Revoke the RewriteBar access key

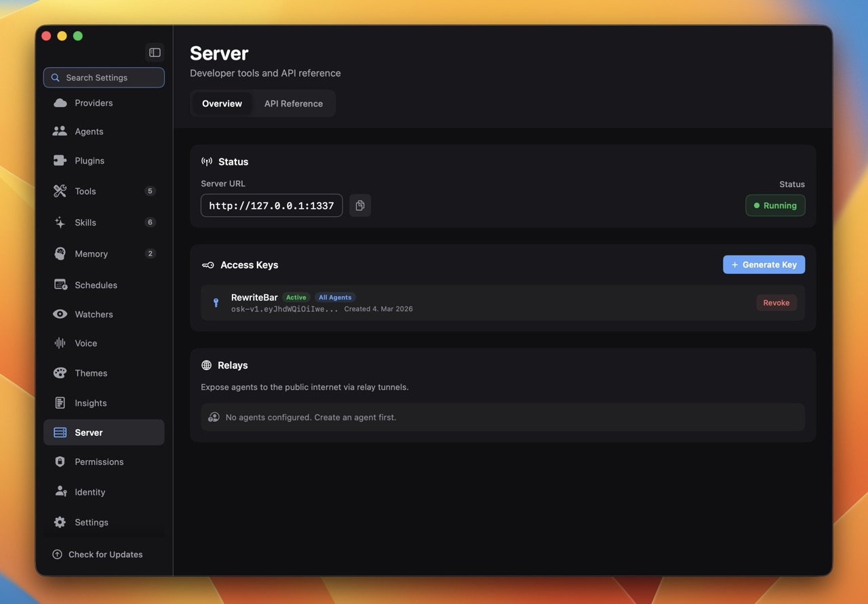click(776, 302)
